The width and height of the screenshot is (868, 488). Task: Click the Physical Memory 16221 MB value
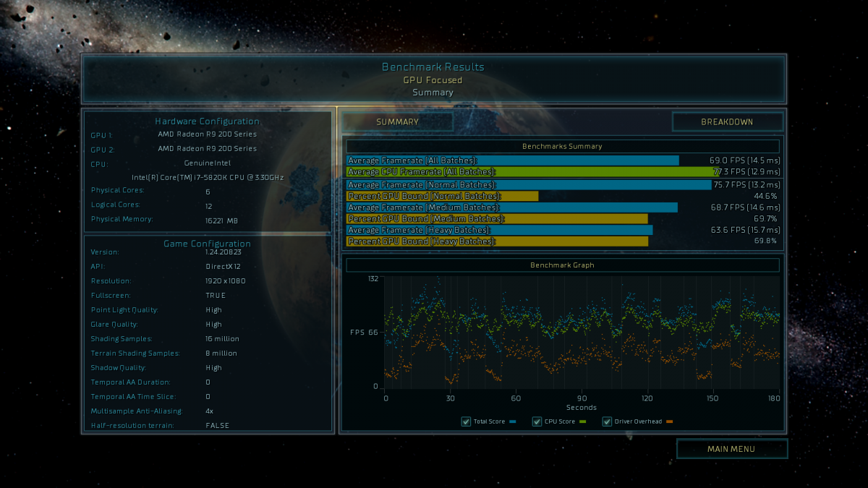(221, 221)
